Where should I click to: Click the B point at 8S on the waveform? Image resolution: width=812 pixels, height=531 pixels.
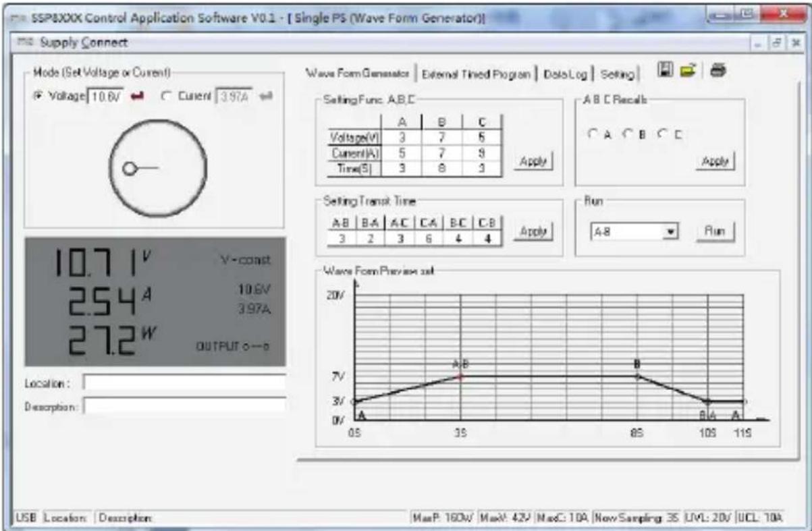pyautogui.click(x=637, y=376)
